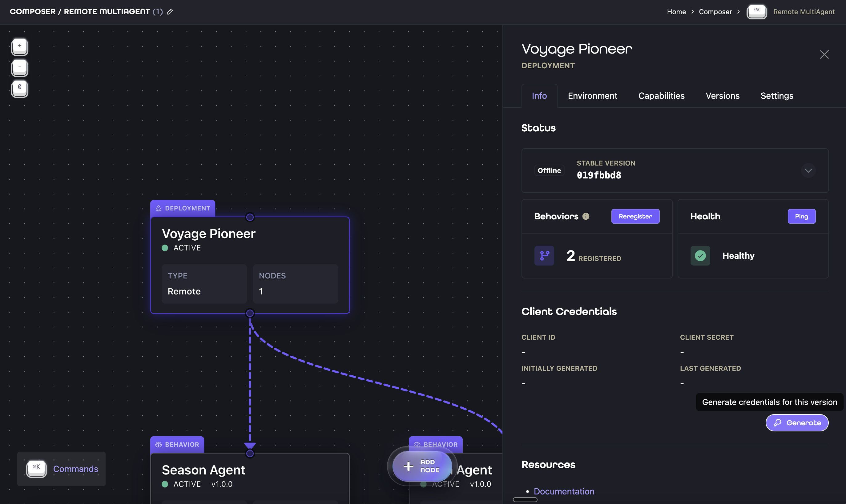
Task: Click the git branch icon beside 2 Registered
Action: point(544,255)
